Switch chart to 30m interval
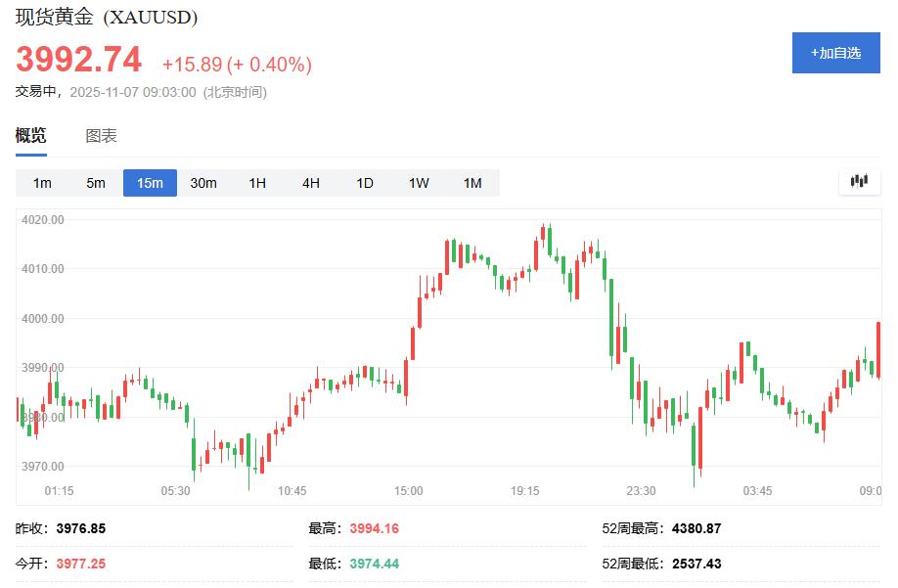 tap(203, 183)
